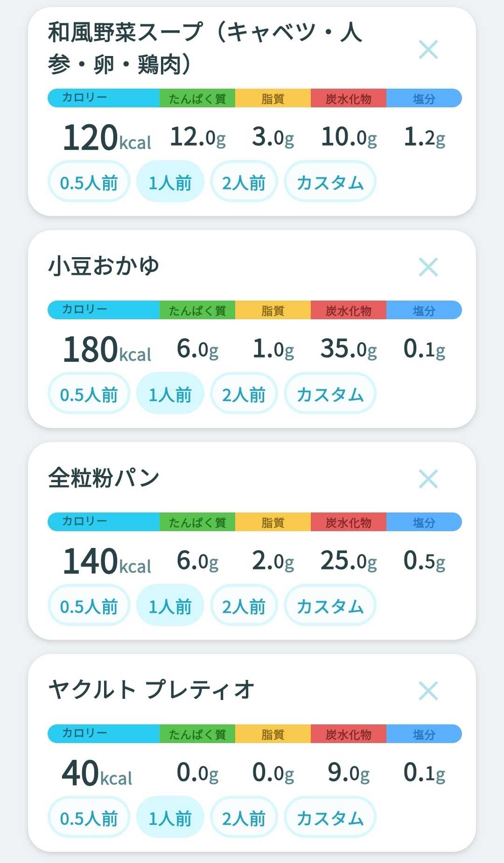Set 全粒粉パン portion to 0.5人前
This screenshot has width=504, height=863.
point(89,605)
